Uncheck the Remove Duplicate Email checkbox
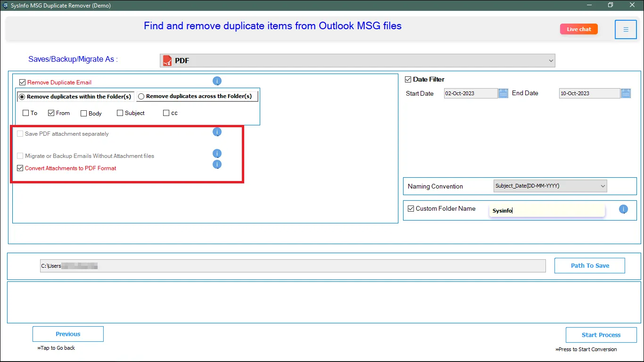Image resolution: width=644 pixels, height=362 pixels. (x=23, y=82)
